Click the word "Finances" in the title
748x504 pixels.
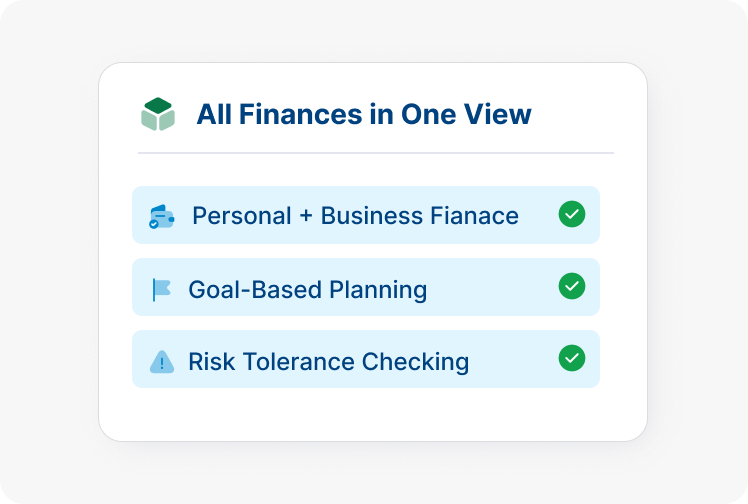[296, 114]
